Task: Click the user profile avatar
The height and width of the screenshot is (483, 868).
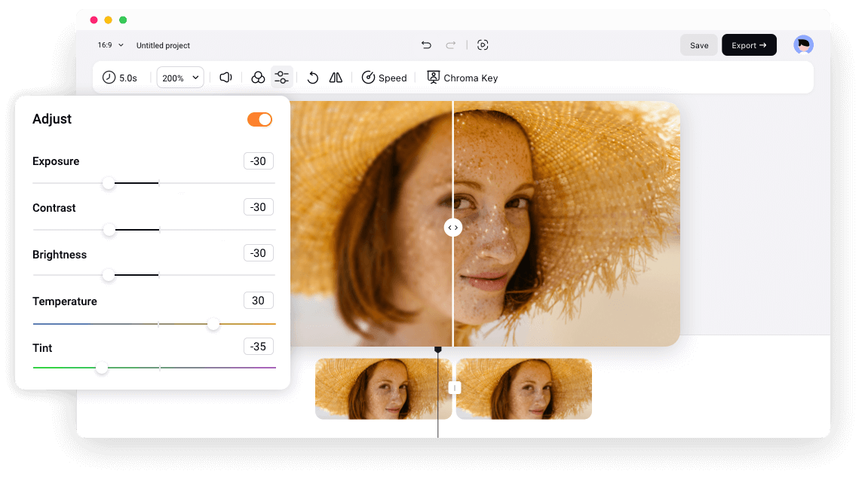Action: (x=804, y=44)
